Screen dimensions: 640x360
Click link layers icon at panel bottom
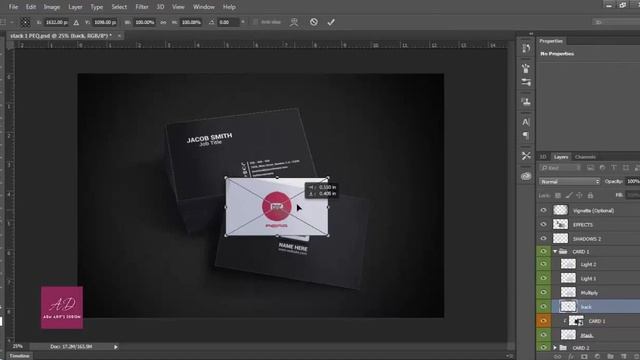tap(557, 357)
